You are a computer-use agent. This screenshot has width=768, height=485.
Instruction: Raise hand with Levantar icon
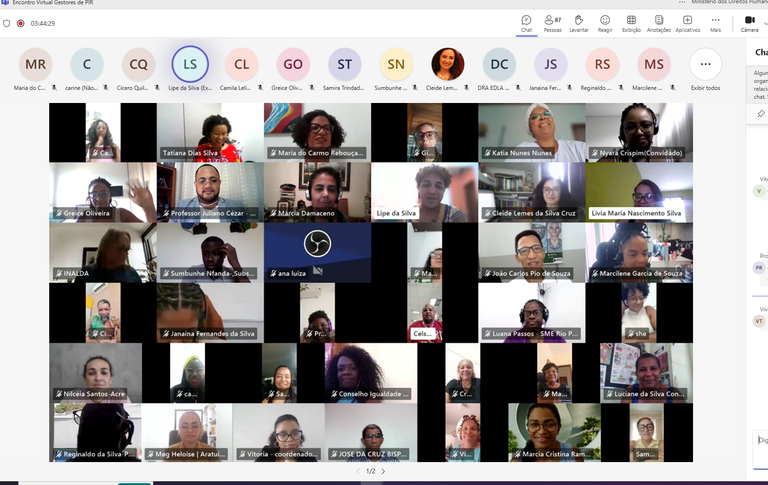click(x=578, y=23)
